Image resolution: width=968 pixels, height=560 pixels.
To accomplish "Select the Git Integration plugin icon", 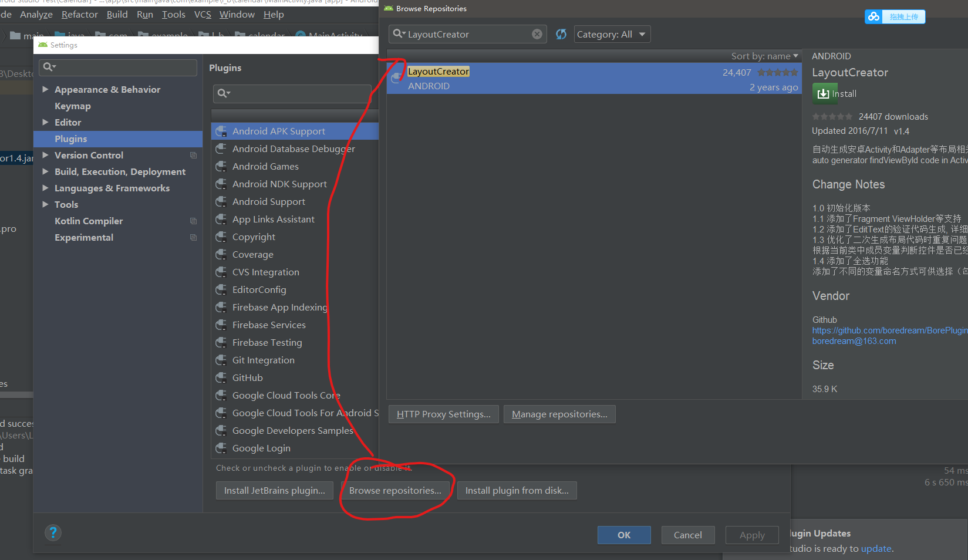I will (221, 360).
